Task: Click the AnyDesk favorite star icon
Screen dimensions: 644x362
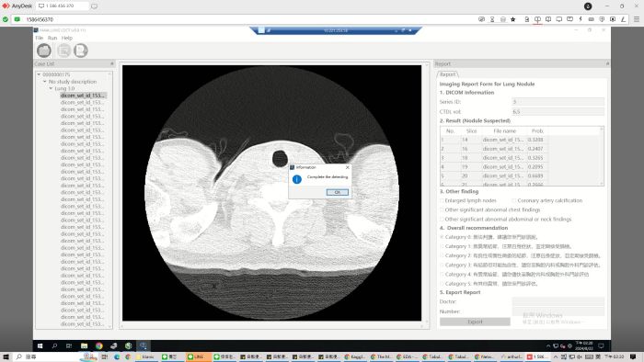Action: coord(513,19)
